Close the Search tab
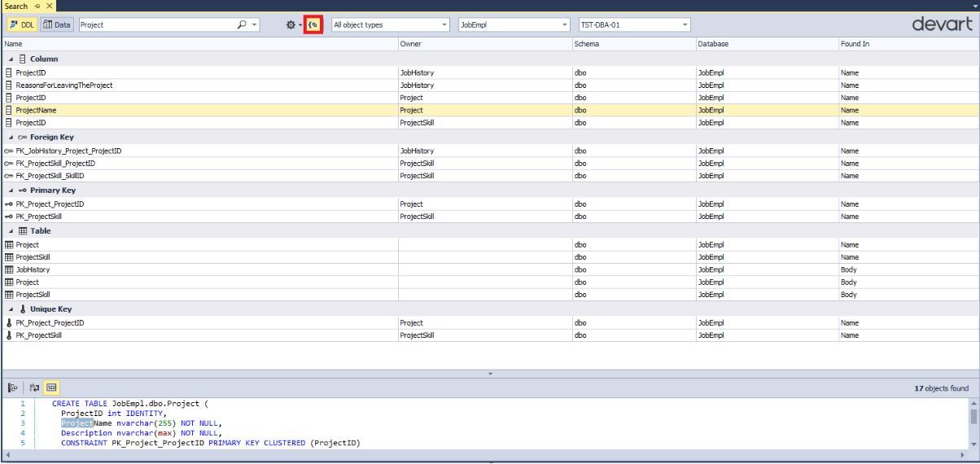This screenshot has width=980, height=464. click(x=48, y=6)
